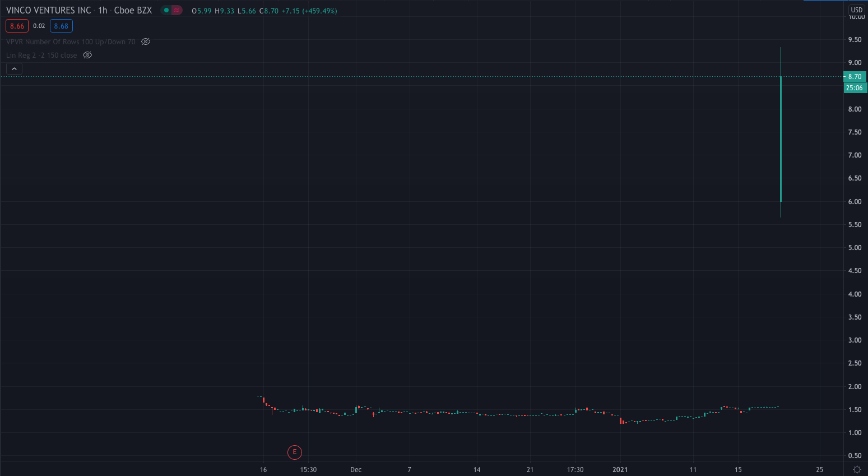868x476 pixels.
Task: Click the 8.70 current price label on axis
Action: tap(855, 77)
